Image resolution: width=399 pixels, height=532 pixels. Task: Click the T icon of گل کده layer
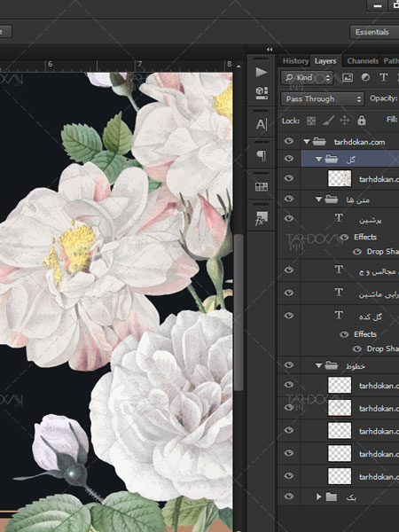tap(339, 315)
